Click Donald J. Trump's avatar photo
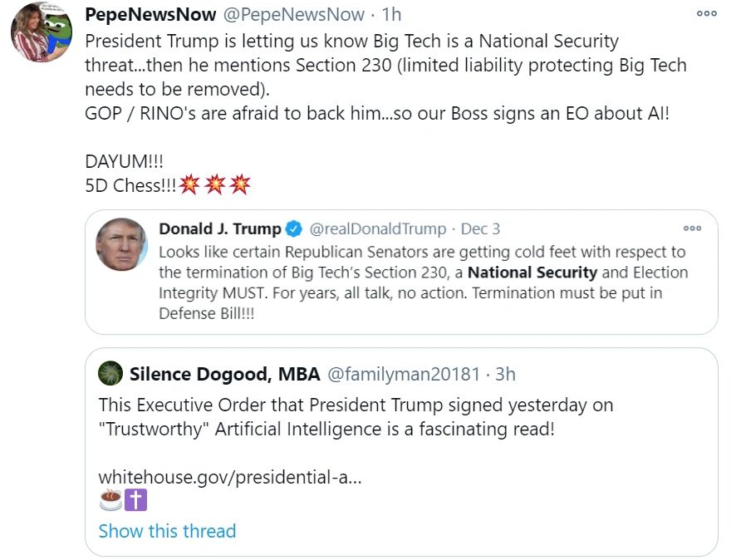Viewport: 731px width, 560px height. coord(121,244)
